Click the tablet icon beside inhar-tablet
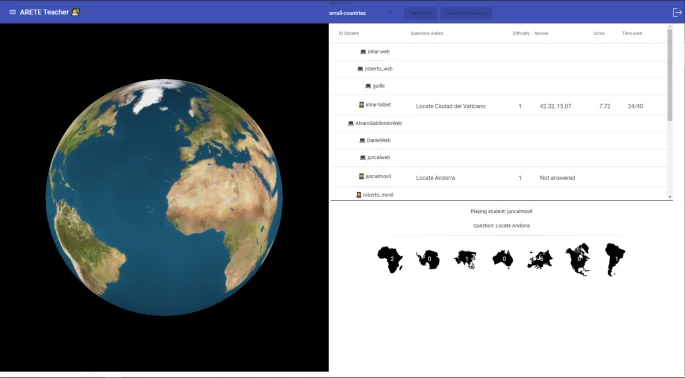The height and width of the screenshot is (378, 685). point(361,105)
